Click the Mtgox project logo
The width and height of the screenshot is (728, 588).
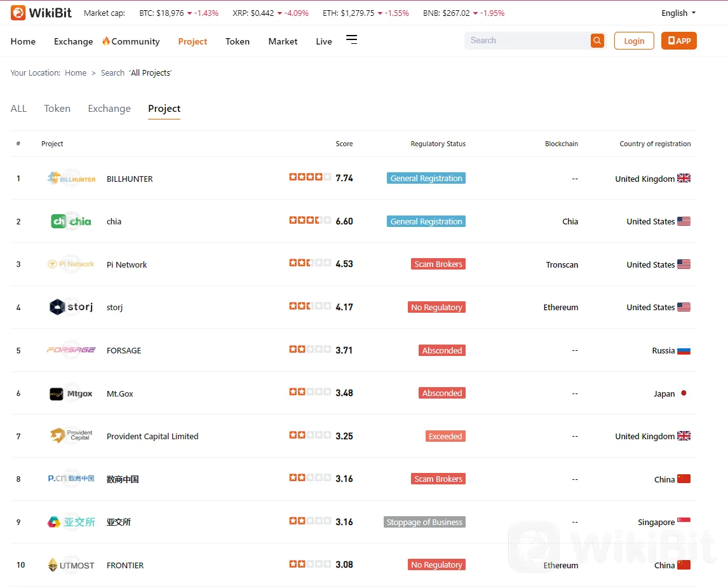coord(71,394)
